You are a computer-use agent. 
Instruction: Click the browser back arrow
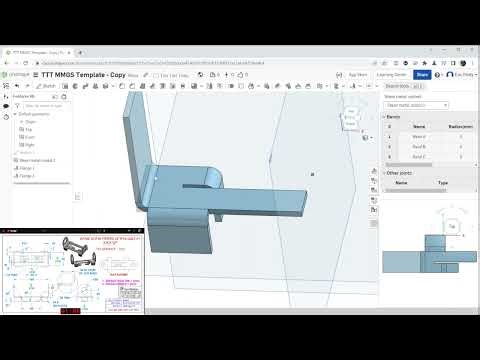6,63
